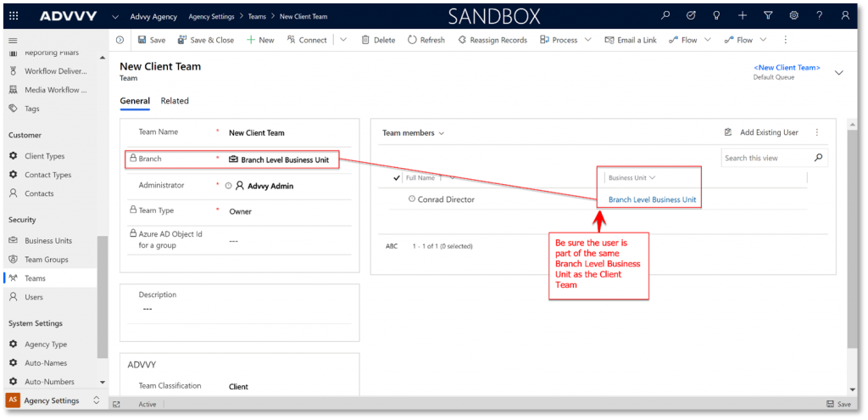Click the Delete trash command
Image resolution: width=868 pixels, height=420 pixels.
[x=378, y=40]
